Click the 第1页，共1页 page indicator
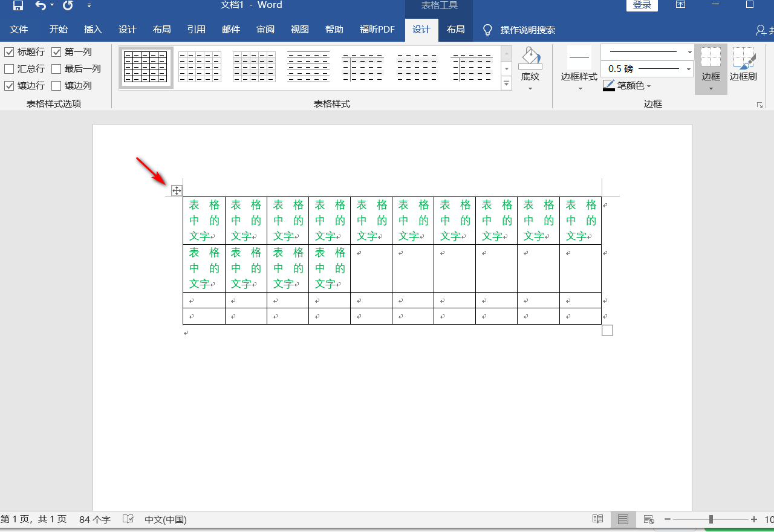This screenshot has width=774, height=532. point(33,519)
